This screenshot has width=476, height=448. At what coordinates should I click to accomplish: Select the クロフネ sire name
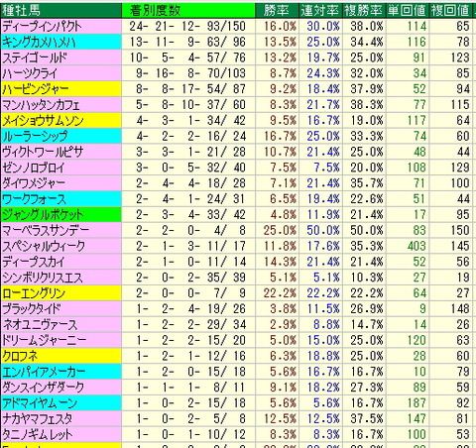point(20,356)
